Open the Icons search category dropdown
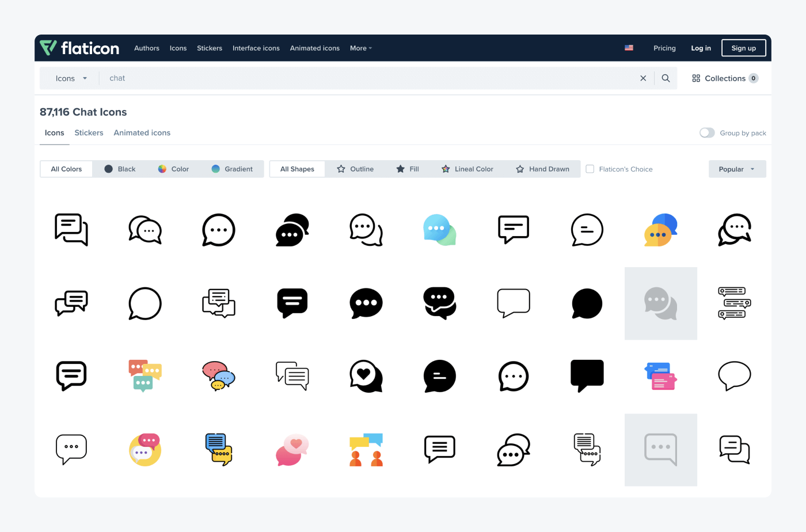This screenshot has width=806, height=532. [x=69, y=78]
